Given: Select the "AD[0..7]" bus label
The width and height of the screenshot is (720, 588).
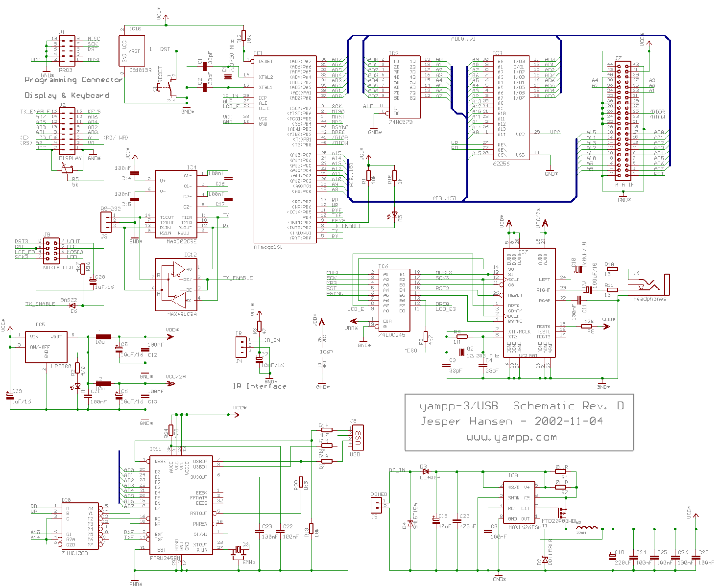Looking at the screenshot, I should [463, 38].
